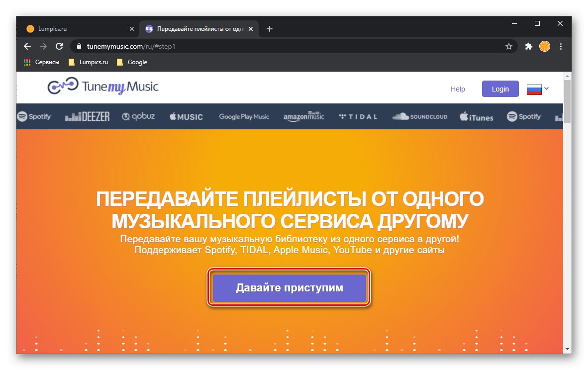588x370 pixels.
Task: Click the SoundCloud logo
Action: pos(420,116)
